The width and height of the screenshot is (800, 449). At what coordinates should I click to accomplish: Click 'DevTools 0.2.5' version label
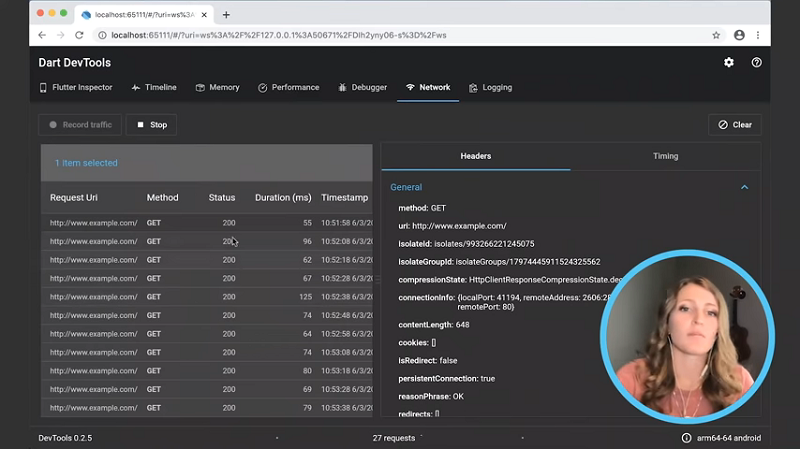click(65, 438)
